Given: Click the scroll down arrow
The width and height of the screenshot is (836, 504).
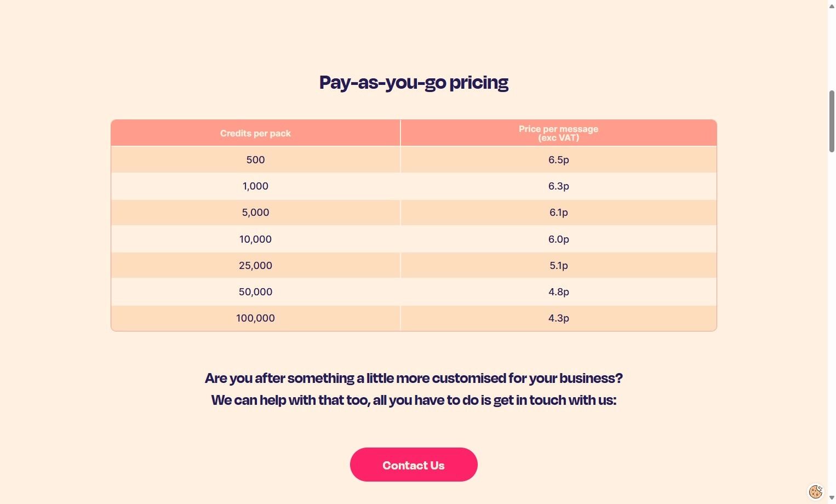Looking at the screenshot, I should (x=832, y=499).
